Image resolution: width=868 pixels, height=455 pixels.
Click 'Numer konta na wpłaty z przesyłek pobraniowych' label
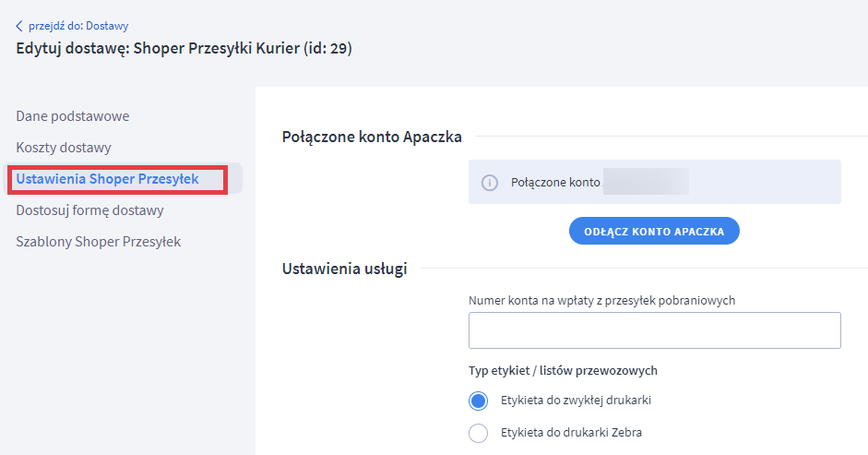(x=601, y=300)
